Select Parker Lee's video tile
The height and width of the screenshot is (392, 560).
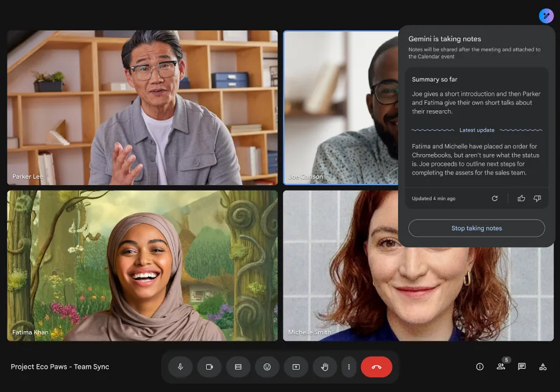(x=142, y=108)
